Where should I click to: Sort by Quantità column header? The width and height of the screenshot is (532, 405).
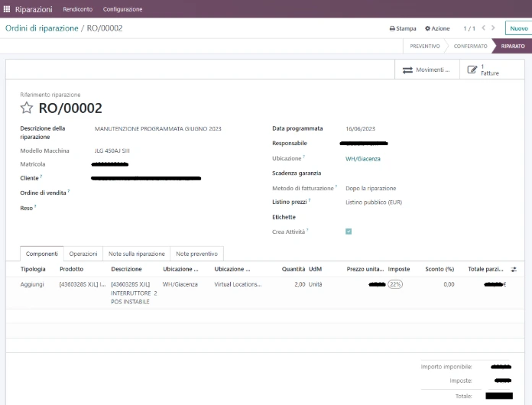[x=294, y=269]
